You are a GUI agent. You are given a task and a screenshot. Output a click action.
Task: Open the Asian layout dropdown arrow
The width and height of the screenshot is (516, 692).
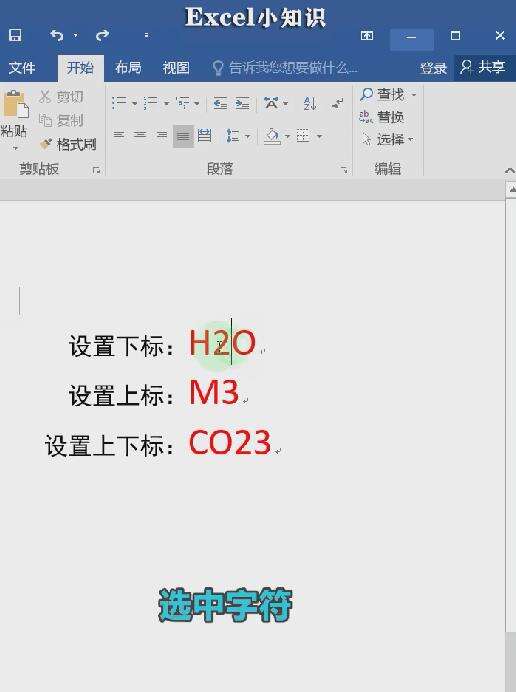tap(286, 104)
